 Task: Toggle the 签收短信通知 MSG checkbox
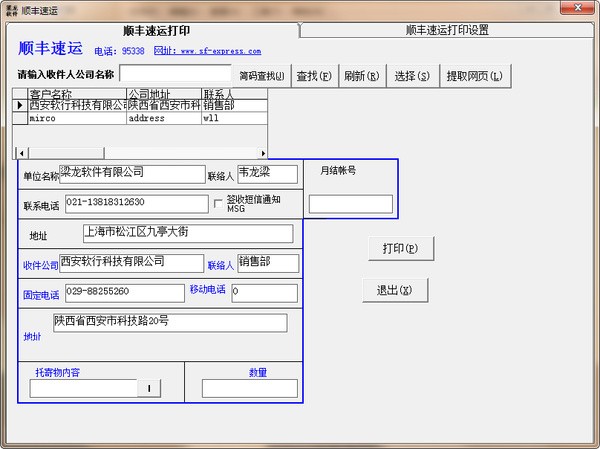(218, 204)
